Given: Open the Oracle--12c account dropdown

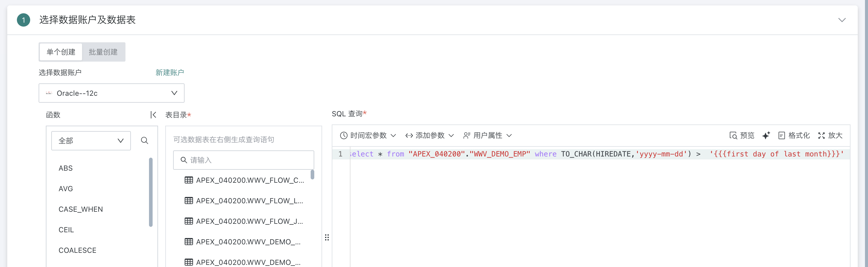Looking at the screenshot, I should 112,93.
